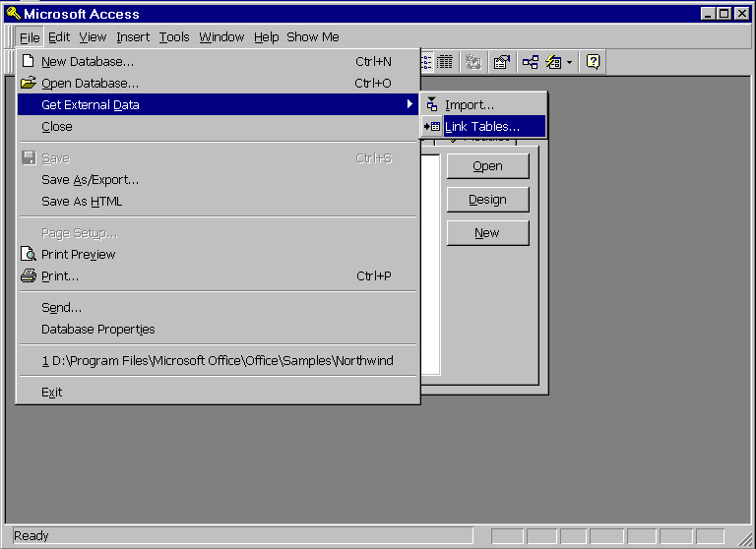
Task: Click the Properties toolbar icon
Action: pos(502,62)
